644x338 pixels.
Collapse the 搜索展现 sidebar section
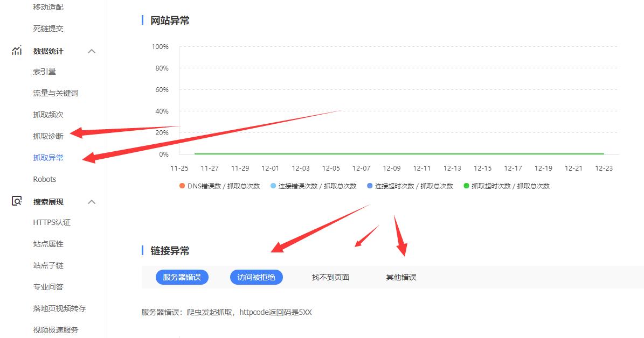coord(91,202)
